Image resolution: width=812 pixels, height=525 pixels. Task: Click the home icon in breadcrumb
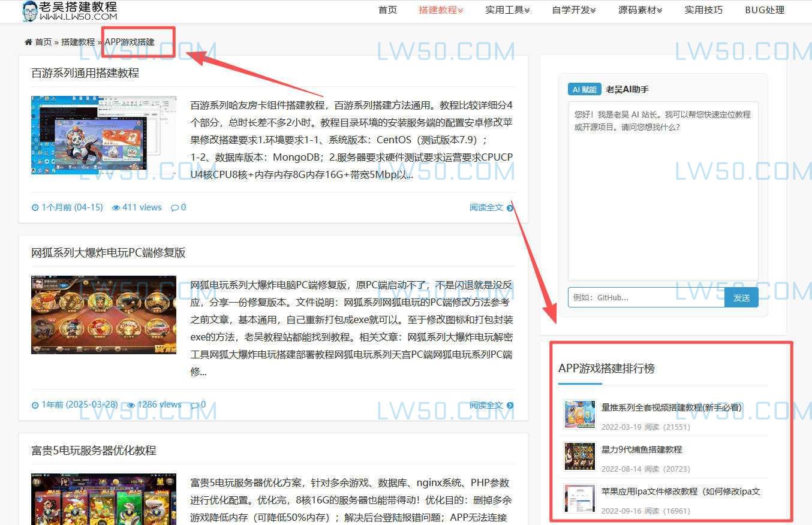(x=28, y=42)
